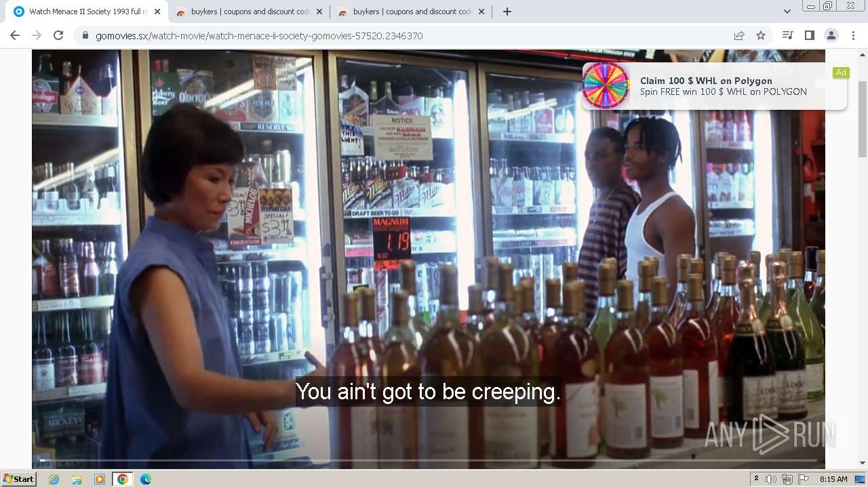Go forward to the next page
The height and width of the screenshot is (488, 868).
(37, 35)
